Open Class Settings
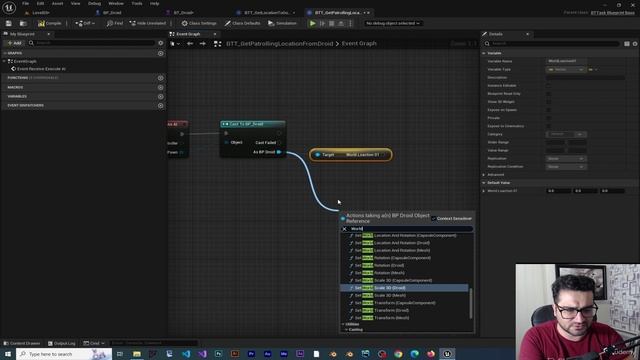640x360 pixels. pos(199,23)
